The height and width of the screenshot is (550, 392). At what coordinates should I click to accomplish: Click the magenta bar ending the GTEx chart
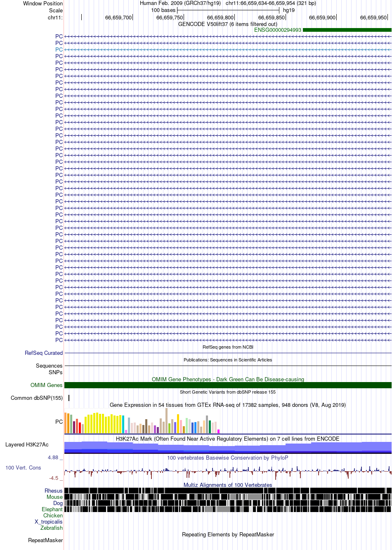218,431
